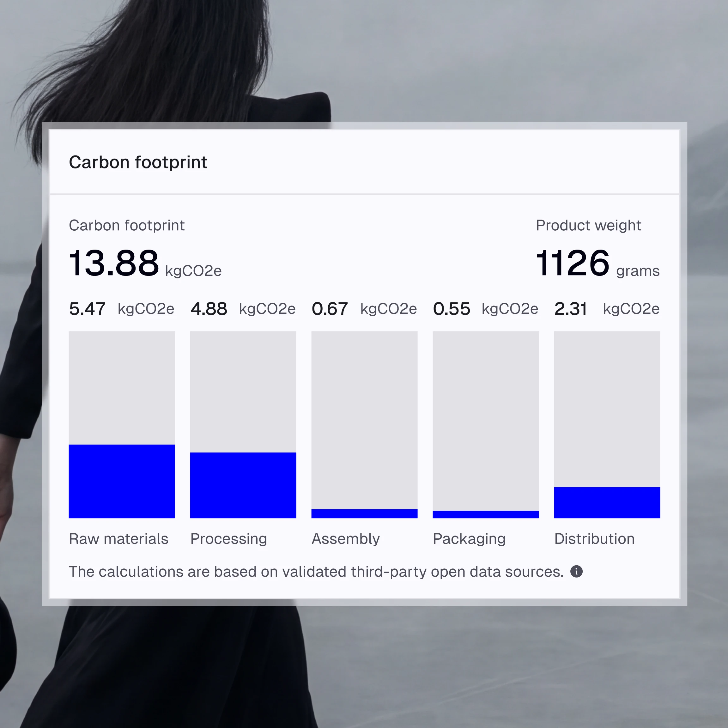Select the Distribution label
Screen dimensions: 728x728
click(x=594, y=538)
